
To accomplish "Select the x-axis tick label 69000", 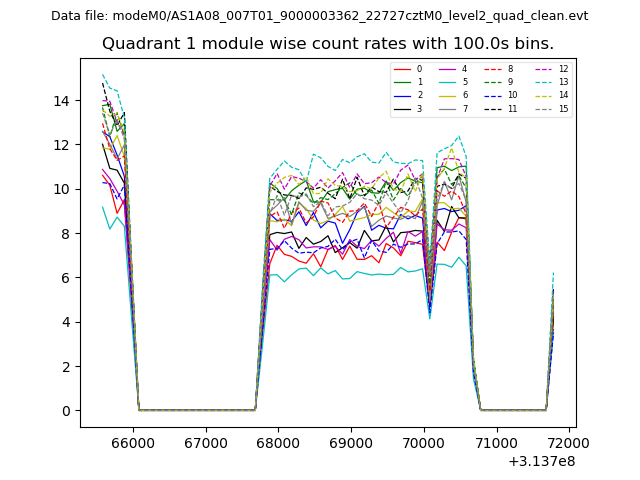I will pyautogui.click(x=352, y=442).
